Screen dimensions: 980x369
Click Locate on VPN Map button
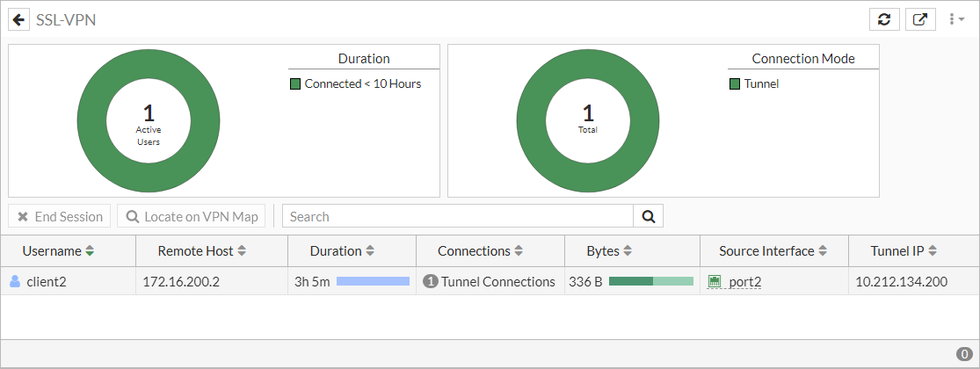[x=192, y=216]
